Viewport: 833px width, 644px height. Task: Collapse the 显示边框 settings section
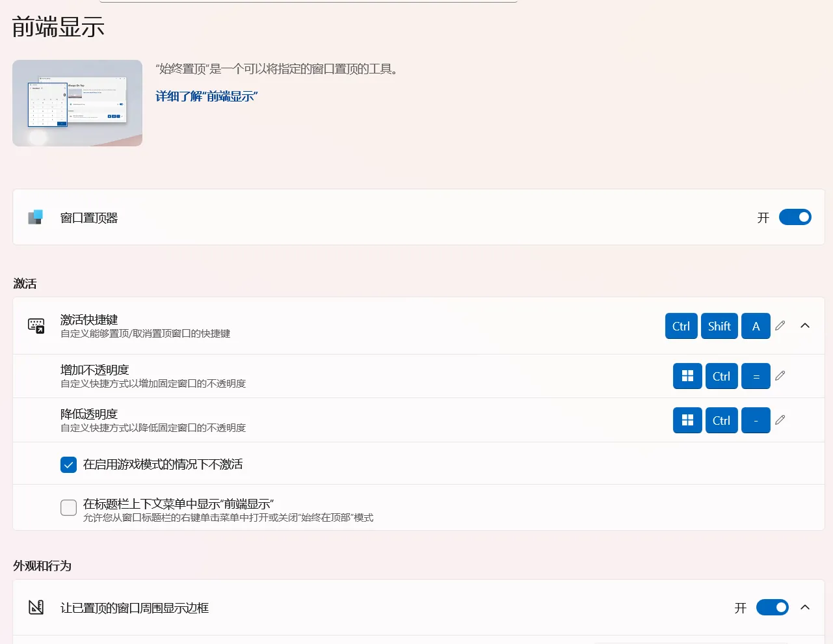(x=805, y=608)
